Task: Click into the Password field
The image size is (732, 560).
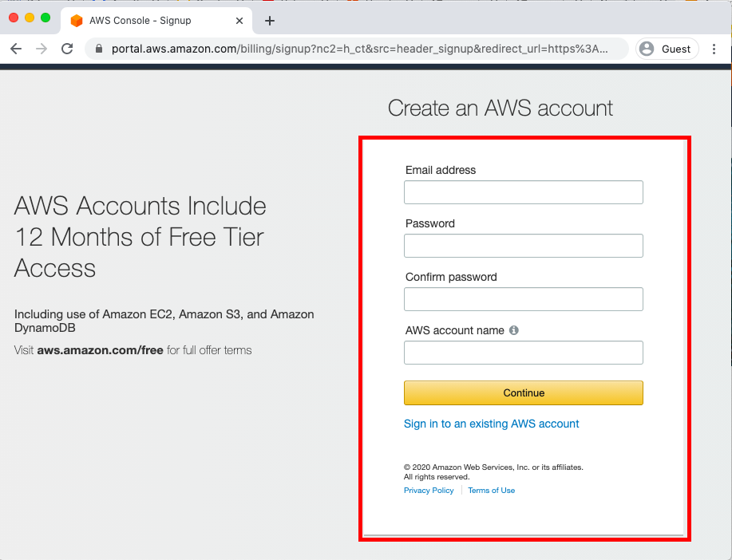Action: click(x=523, y=246)
